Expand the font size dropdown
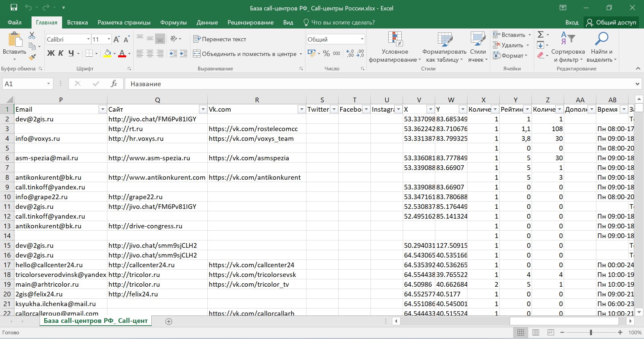Image resolution: width=644 pixels, height=339 pixels. [x=109, y=39]
